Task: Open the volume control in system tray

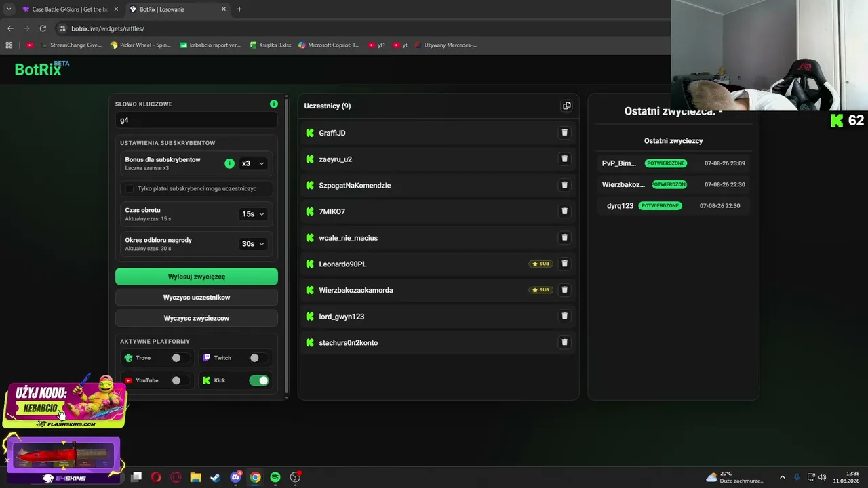Action: [x=823, y=477]
